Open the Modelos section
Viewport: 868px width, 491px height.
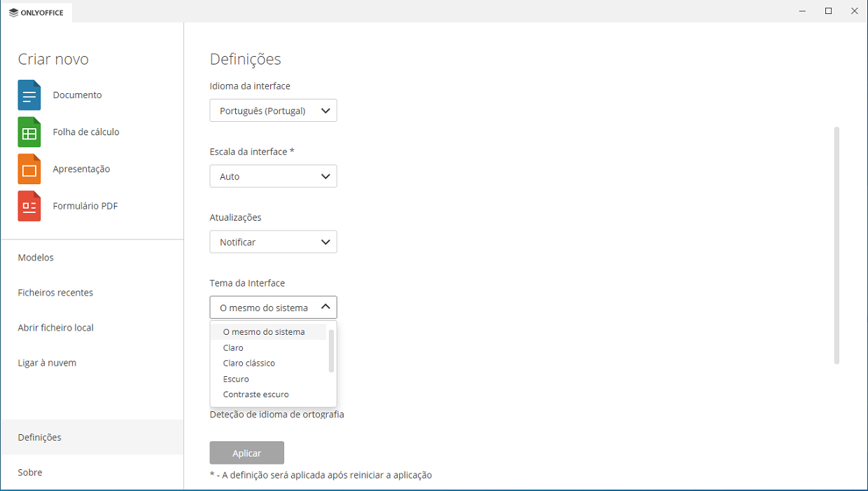point(92,258)
